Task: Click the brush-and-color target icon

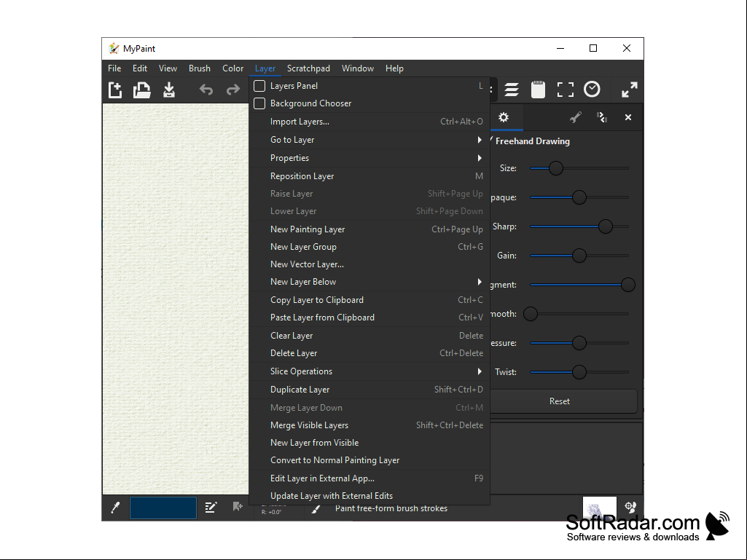Action: [630, 508]
